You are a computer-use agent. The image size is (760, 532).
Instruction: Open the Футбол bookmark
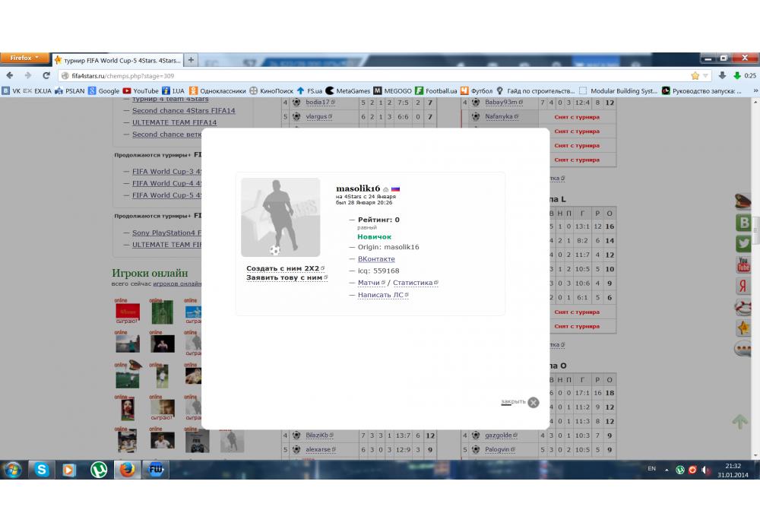point(476,90)
